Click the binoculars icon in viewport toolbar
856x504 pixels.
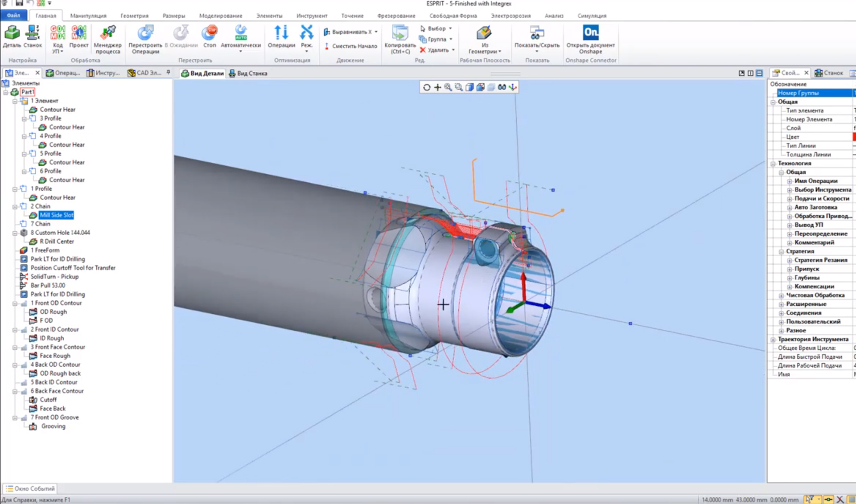tap(502, 87)
